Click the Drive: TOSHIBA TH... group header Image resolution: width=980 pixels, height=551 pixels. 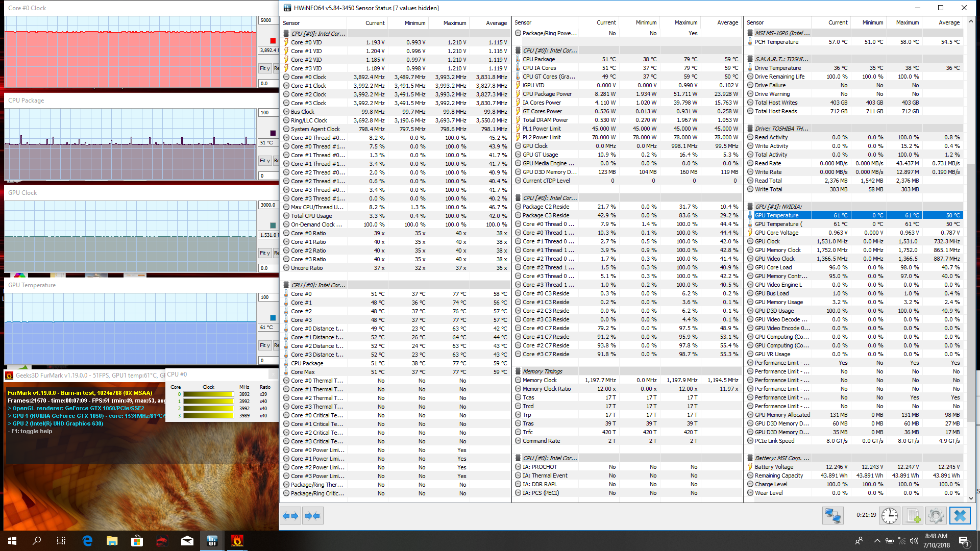coord(854,129)
